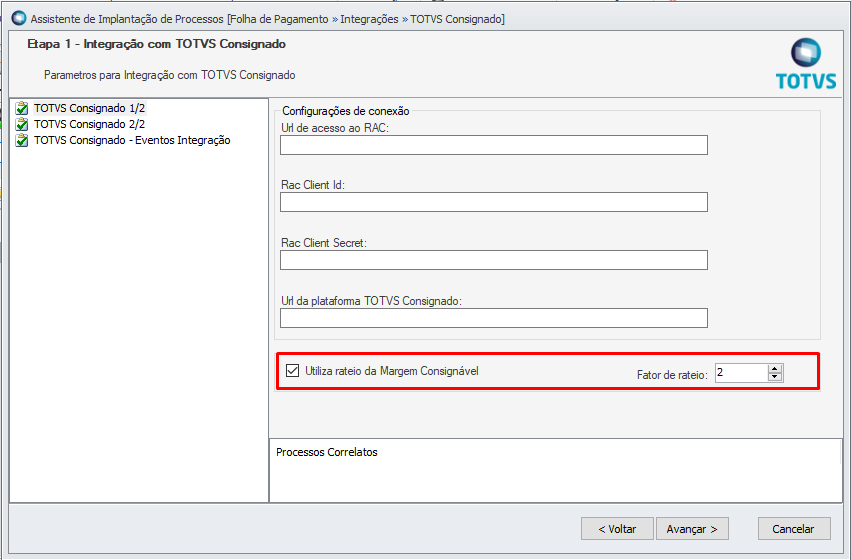Viewport: 851px width, 560px height.
Task: Proceed with the Avançar button
Action: click(692, 529)
